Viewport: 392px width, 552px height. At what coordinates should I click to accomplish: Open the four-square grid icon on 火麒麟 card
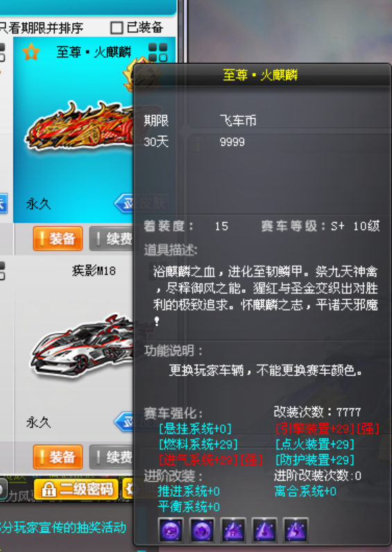coord(157,52)
